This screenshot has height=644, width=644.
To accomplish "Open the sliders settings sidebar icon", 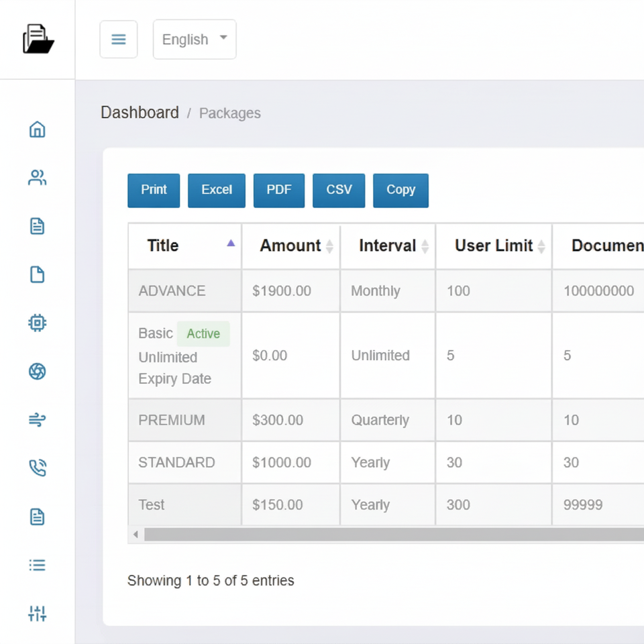I will click(x=38, y=613).
